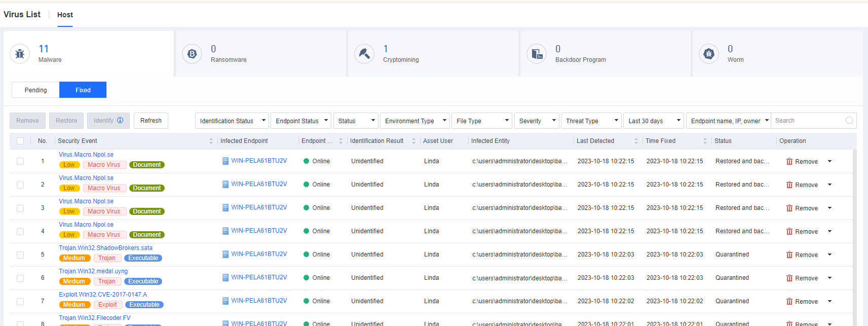Click endpoint document icon in row 5

point(225,255)
